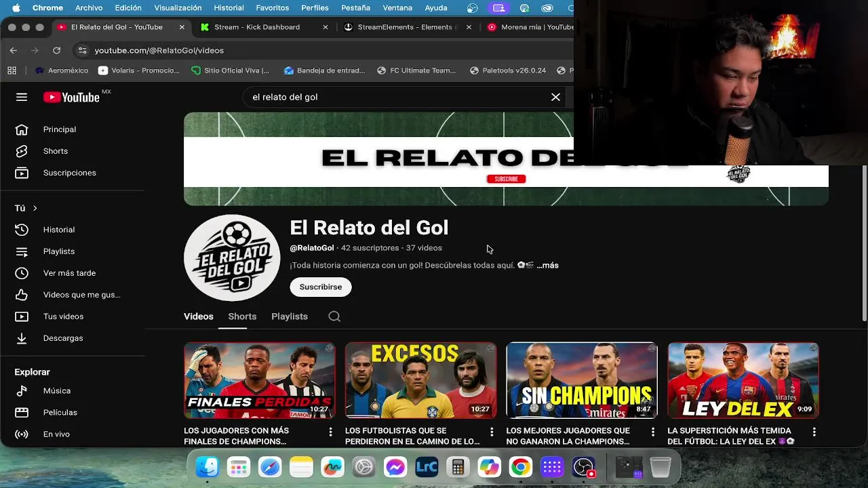Switch to Morena mía YouTube tab
Viewport: 868px width, 488px height.
[x=529, y=27]
